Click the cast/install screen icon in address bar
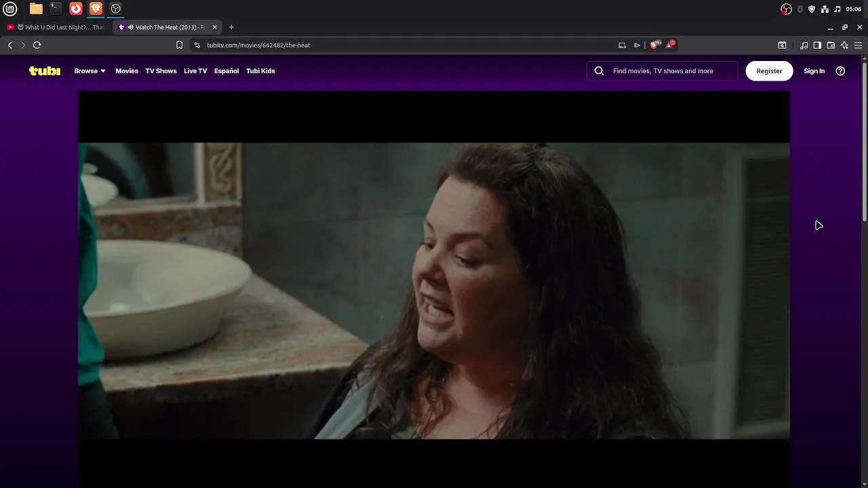Screen dimensions: 868x488 (622, 45)
